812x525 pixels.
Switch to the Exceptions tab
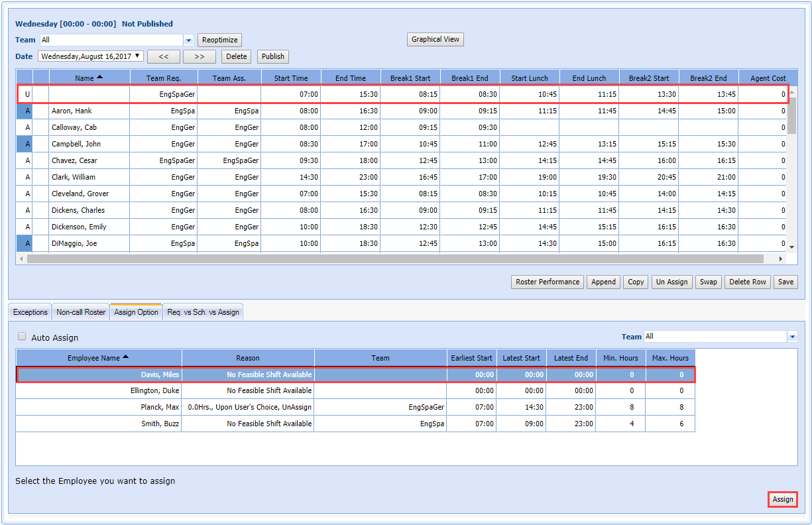pos(30,312)
